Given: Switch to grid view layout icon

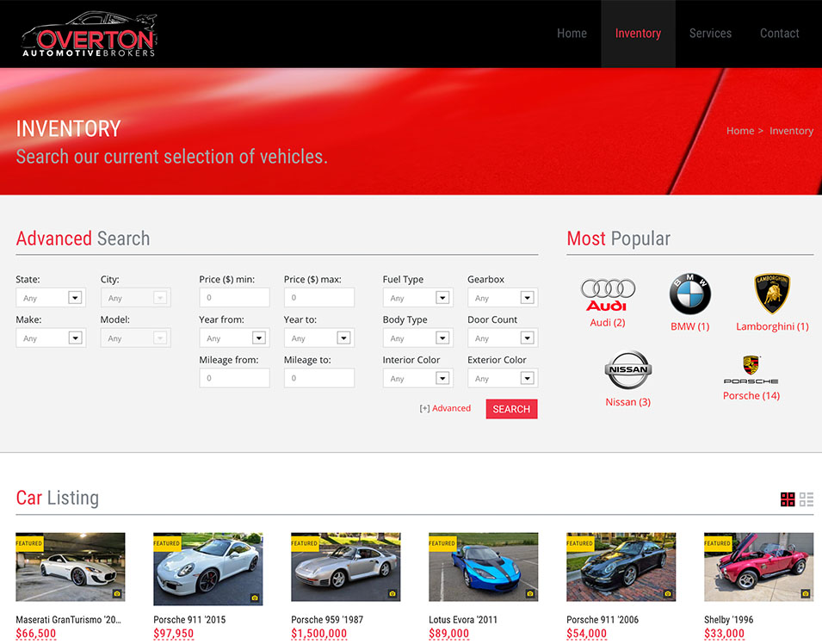Looking at the screenshot, I should (x=788, y=499).
